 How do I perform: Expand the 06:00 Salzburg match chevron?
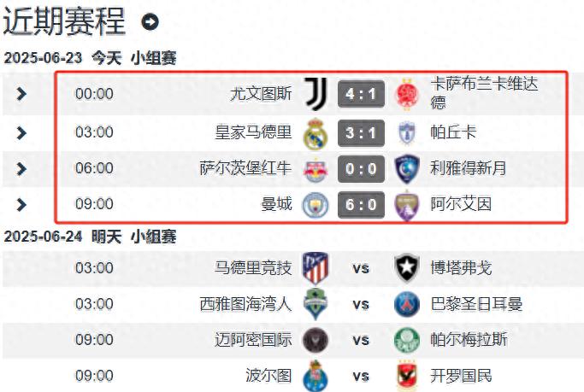point(21,169)
